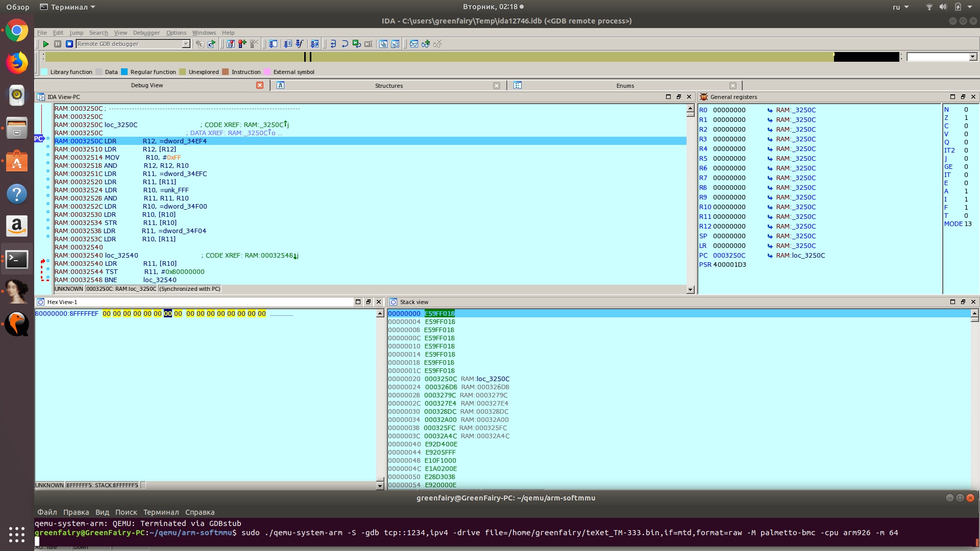Open the terminal from Ubuntu dock
This screenshot has height=551, width=980.
17,260
